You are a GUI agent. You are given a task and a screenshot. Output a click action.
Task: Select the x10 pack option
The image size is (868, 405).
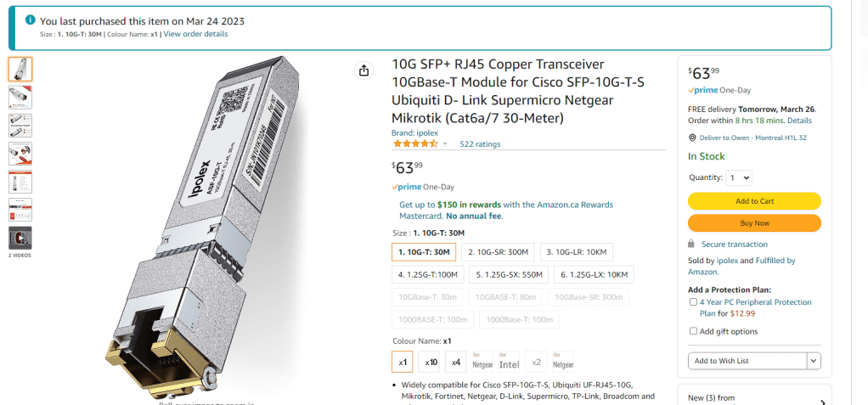click(431, 362)
